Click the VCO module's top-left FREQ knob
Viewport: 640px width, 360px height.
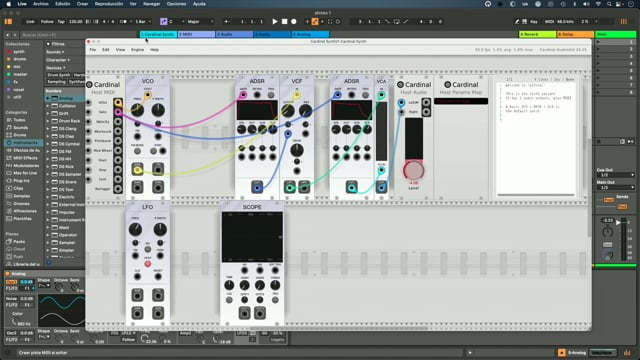(137, 109)
